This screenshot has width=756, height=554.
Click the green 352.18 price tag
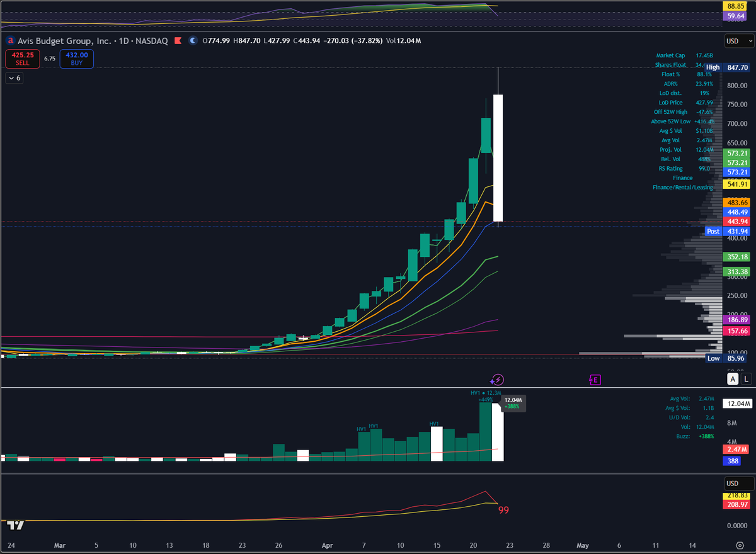click(737, 257)
